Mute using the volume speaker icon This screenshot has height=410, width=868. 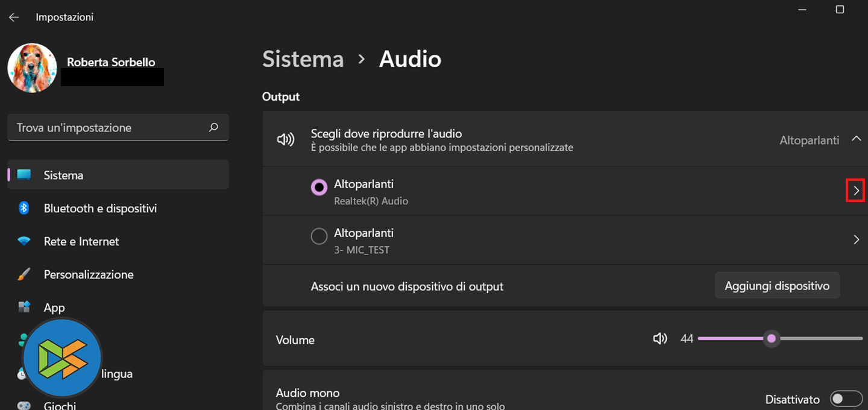click(x=660, y=339)
